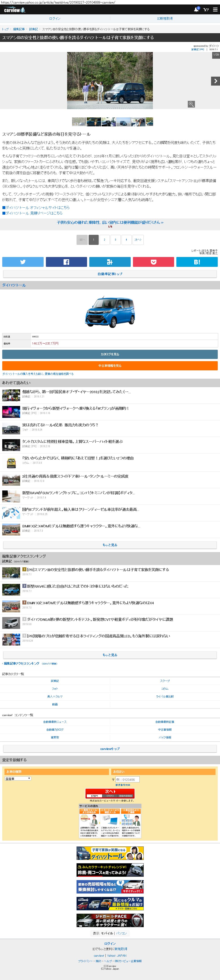The height and width of the screenshot is (980, 220).
Task: Focus postal code input field
Action: pyautogui.click(x=127, y=779)
